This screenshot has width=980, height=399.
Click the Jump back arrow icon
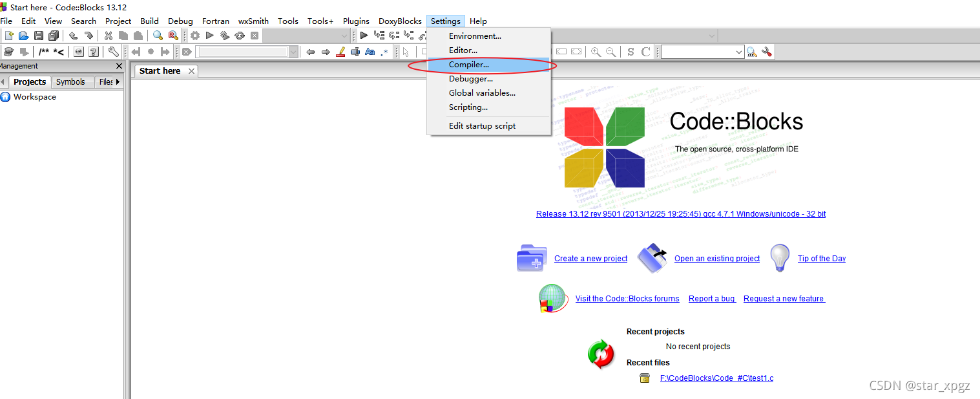pyautogui.click(x=136, y=52)
